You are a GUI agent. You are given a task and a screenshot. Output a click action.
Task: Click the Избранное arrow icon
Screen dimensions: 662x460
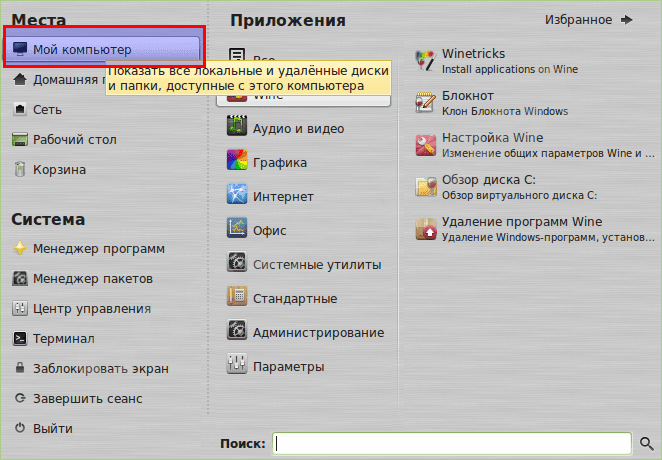627,19
